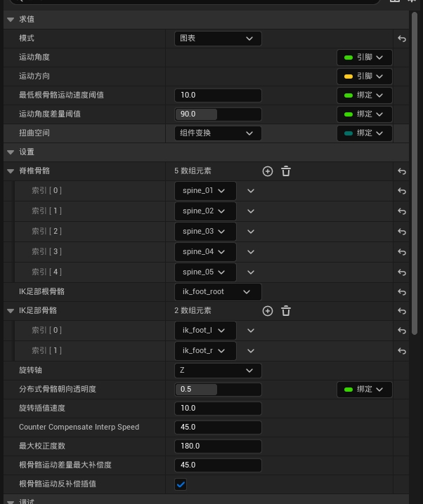Open options chevron beside spine_03 element
This screenshot has width=423, height=504.
point(251,232)
